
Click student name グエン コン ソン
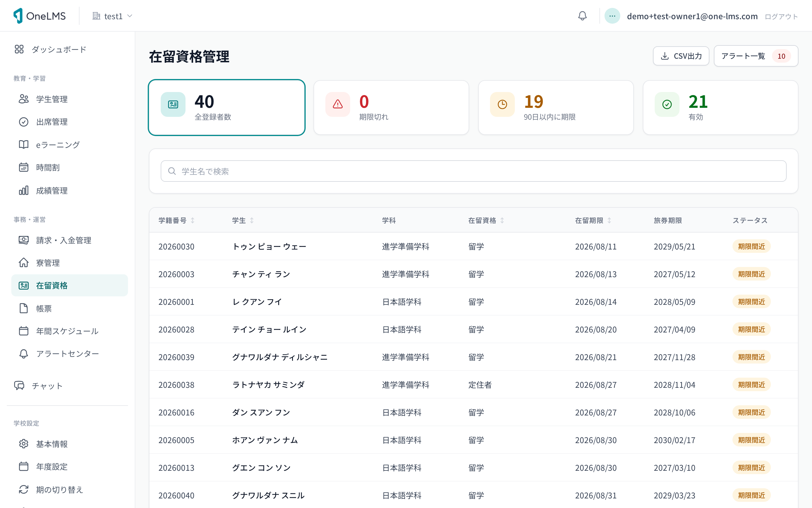[261, 468]
